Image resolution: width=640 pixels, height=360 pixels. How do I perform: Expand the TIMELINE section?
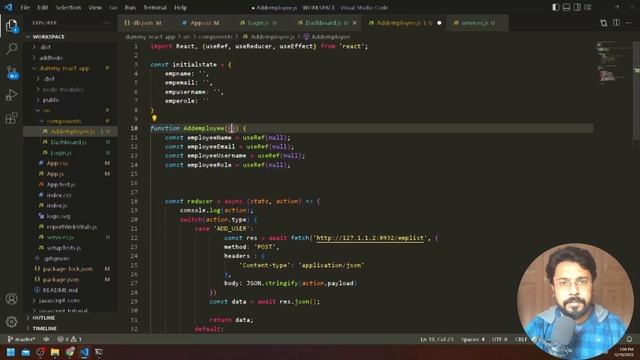(x=44, y=328)
